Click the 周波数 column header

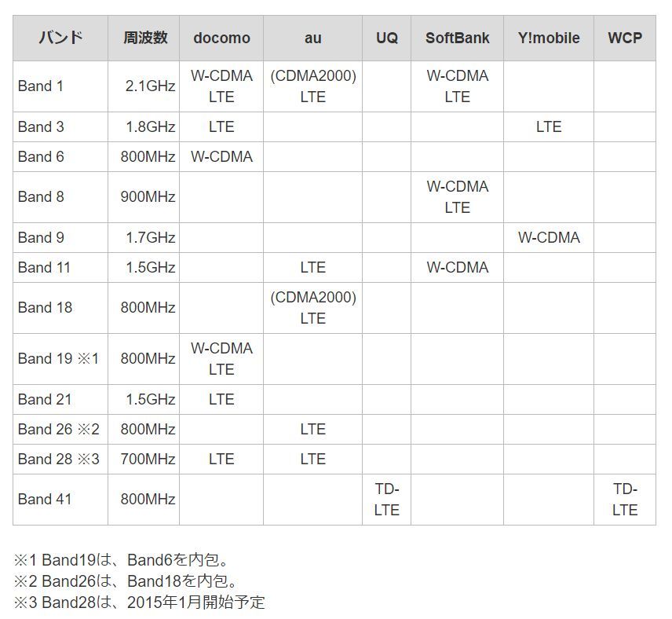[x=145, y=38]
